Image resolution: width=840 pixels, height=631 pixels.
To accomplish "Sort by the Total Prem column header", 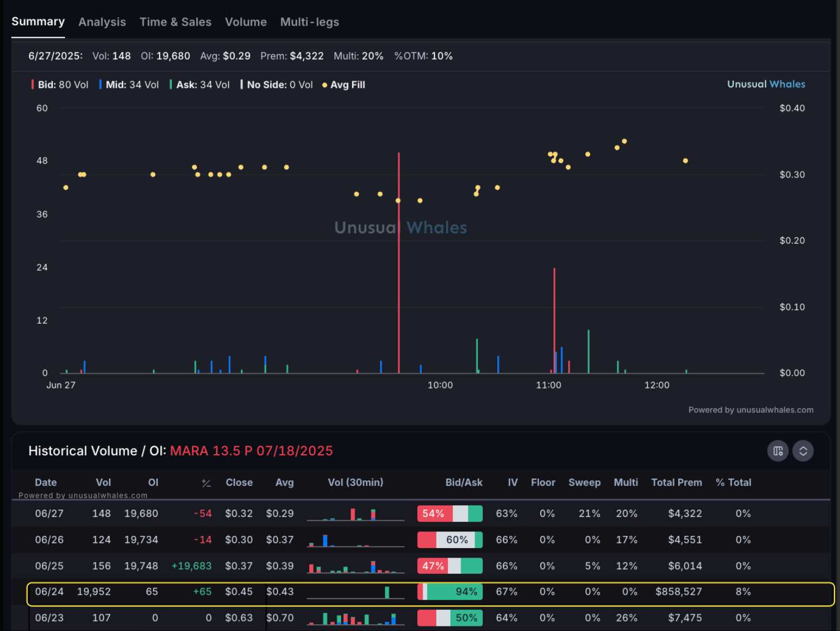I will [676, 482].
